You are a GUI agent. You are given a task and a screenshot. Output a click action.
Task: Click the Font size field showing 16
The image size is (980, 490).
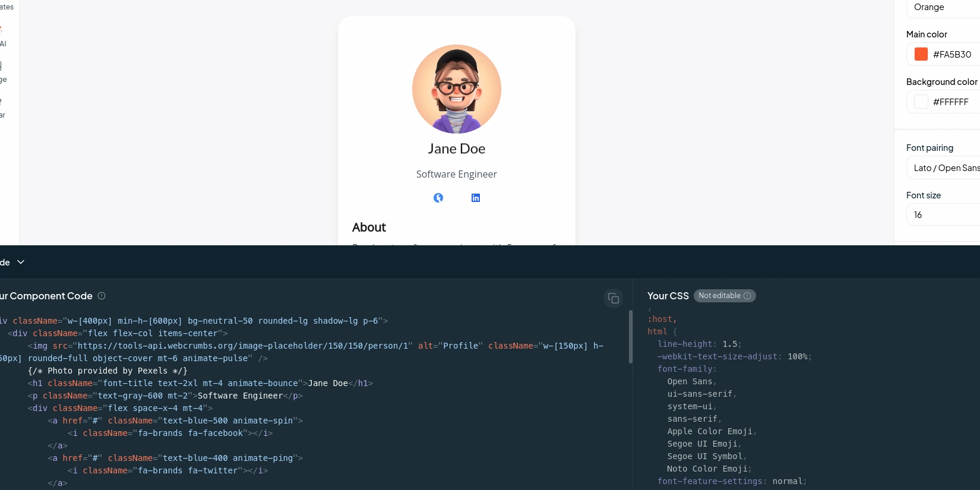click(944, 214)
